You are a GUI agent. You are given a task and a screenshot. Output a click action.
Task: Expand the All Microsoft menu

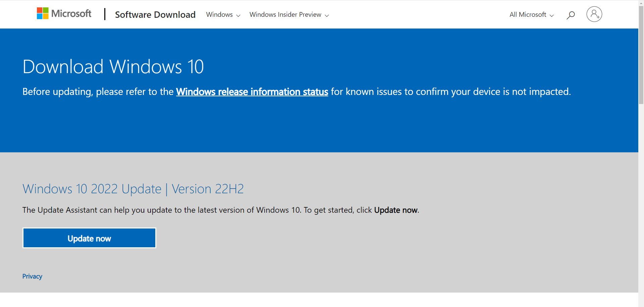[532, 15]
